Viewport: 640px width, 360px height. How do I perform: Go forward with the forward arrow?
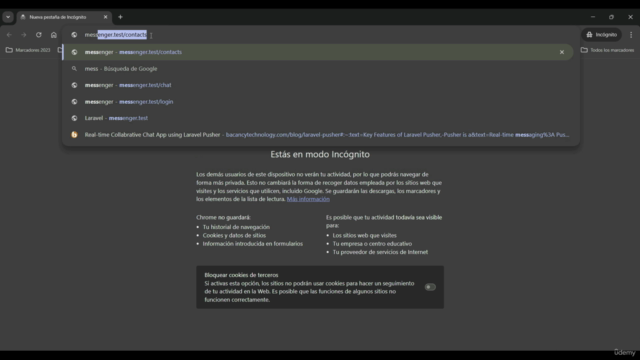point(24,35)
